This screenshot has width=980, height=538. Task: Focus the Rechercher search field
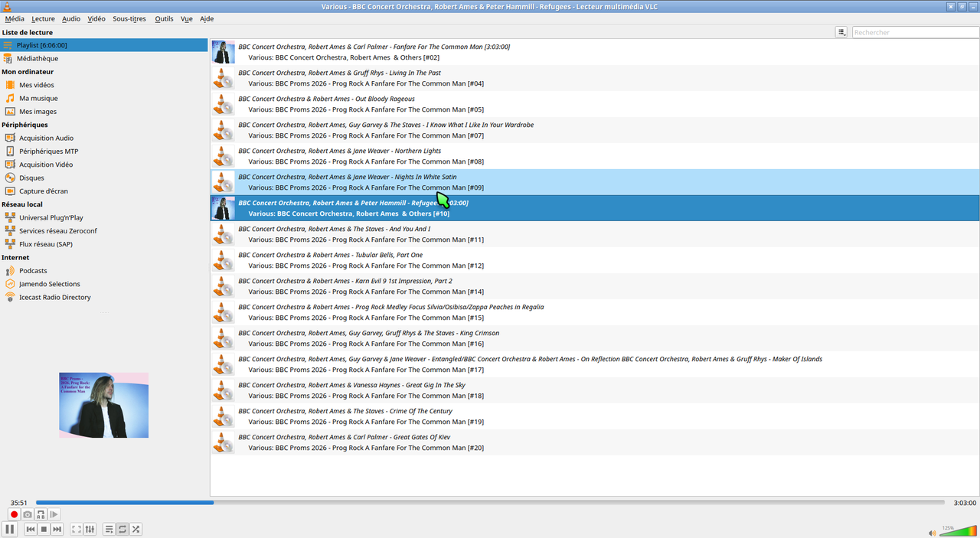point(915,32)
